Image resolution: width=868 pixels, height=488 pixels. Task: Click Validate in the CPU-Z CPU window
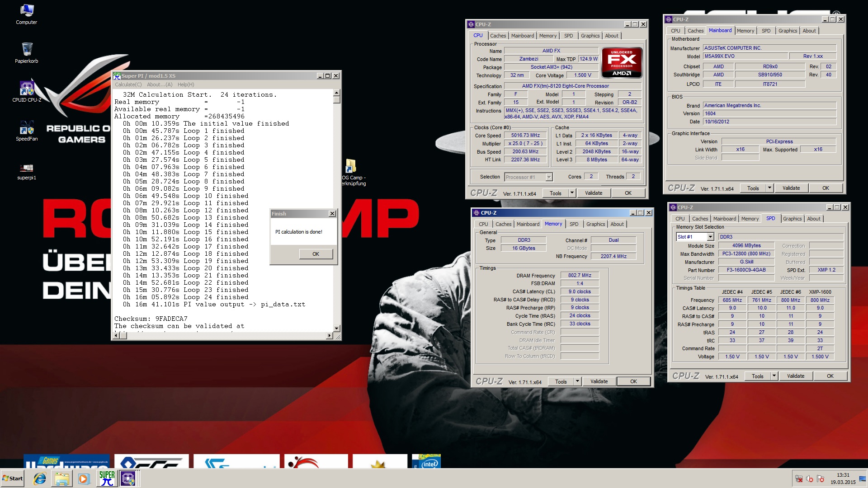[594, 193]
